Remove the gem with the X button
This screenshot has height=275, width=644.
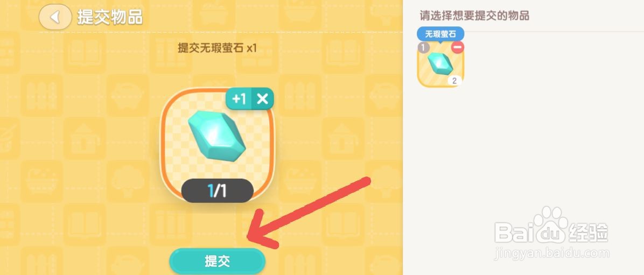262,98
